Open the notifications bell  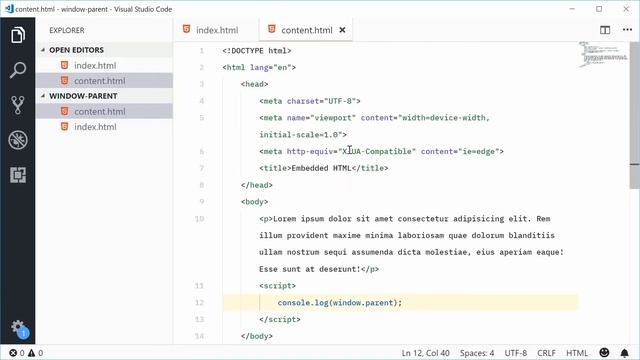click(x=624, y=353)
